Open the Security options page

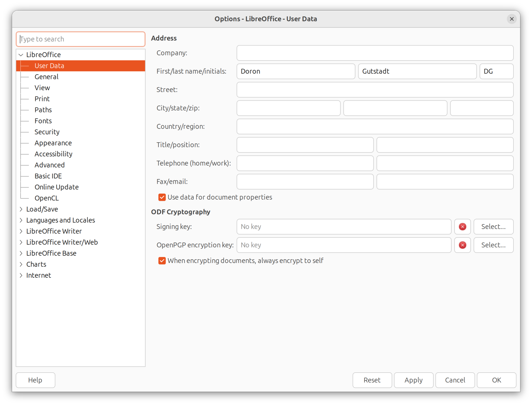[47, 132]
